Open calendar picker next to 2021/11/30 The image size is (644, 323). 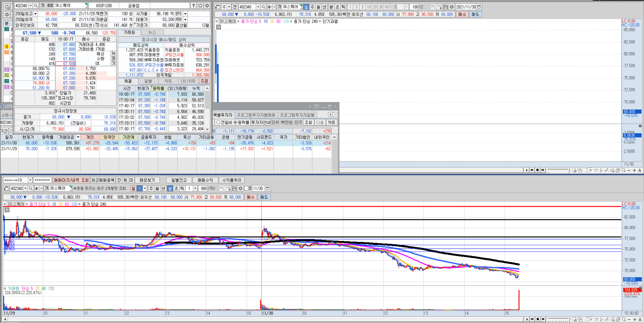coord(479,7)
